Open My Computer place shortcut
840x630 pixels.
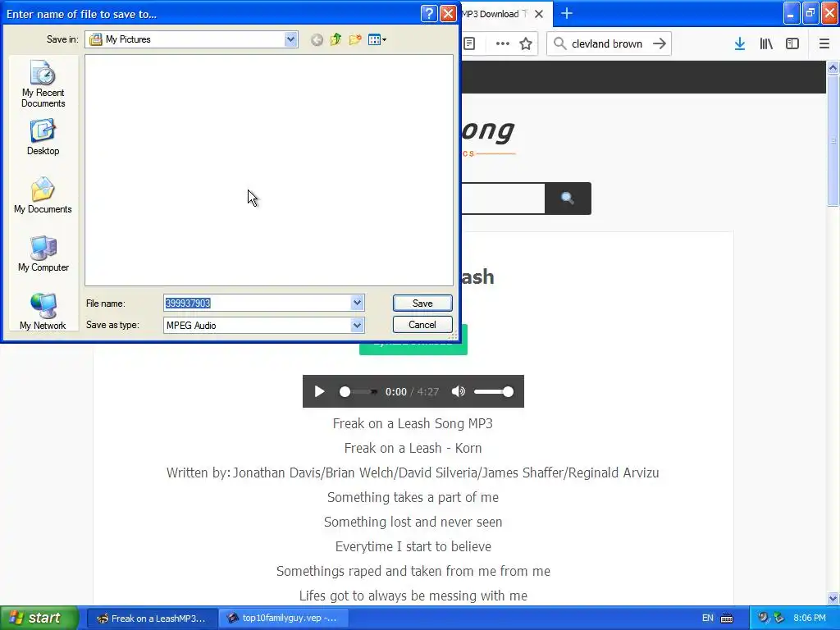(x=43, y=254)
